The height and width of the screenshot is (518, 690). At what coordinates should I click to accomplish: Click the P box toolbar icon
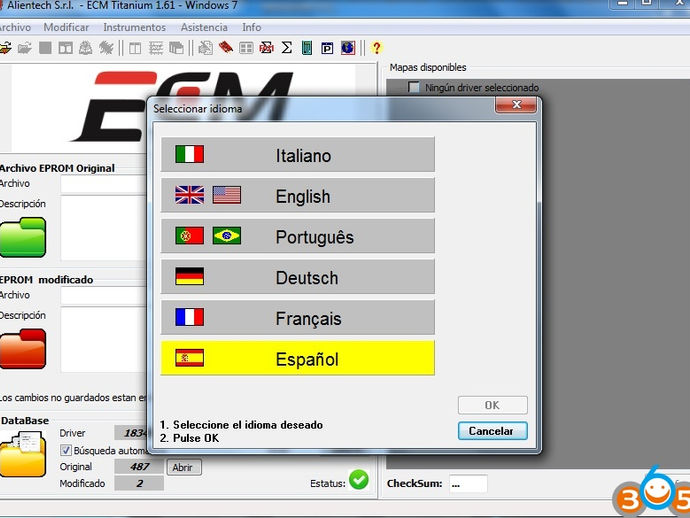click(x=327, y=48)
